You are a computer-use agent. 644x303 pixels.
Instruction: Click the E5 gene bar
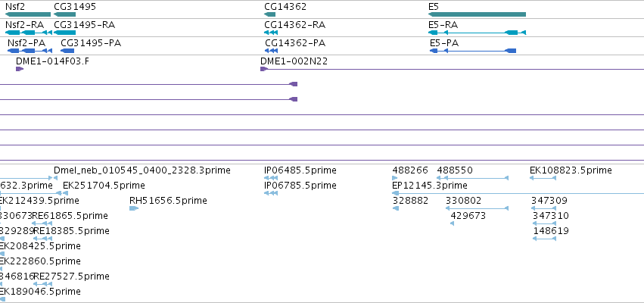(477, 14)
